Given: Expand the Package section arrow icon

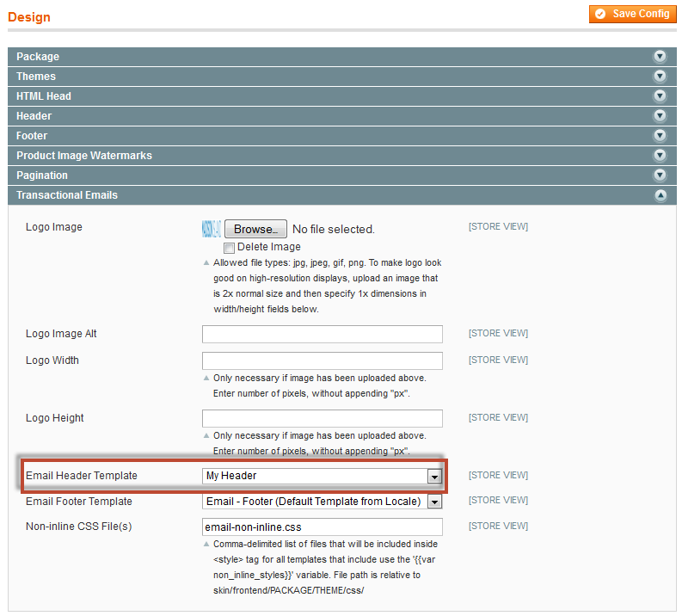Looking at the screenshot, I should tap(660, 57).
